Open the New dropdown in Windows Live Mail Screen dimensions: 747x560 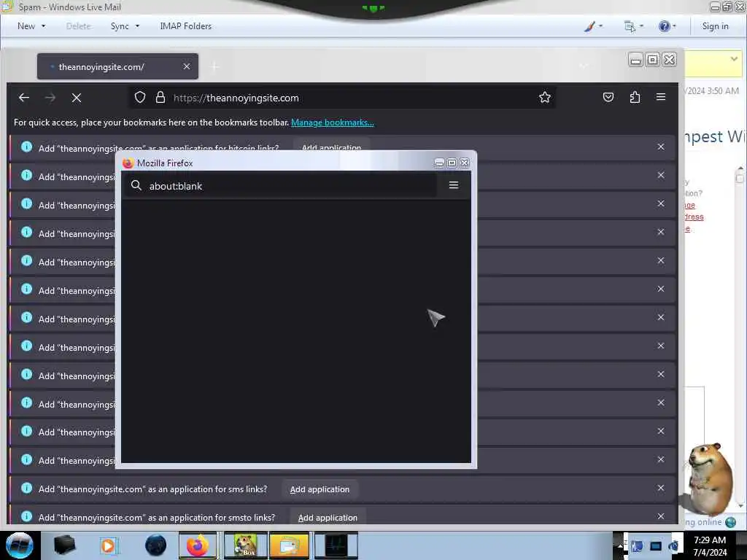point(31,26)
